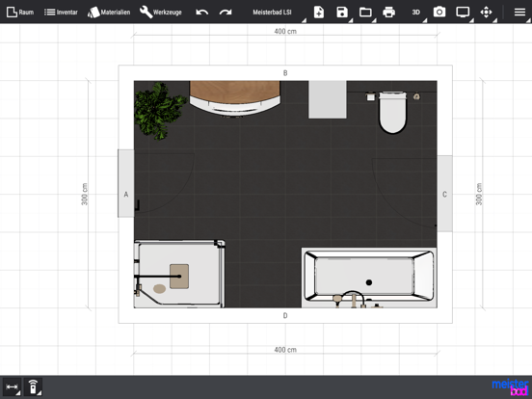Open the hamburger main menu
The height and width of the screenshot is (399, 532).
point(519,13)
